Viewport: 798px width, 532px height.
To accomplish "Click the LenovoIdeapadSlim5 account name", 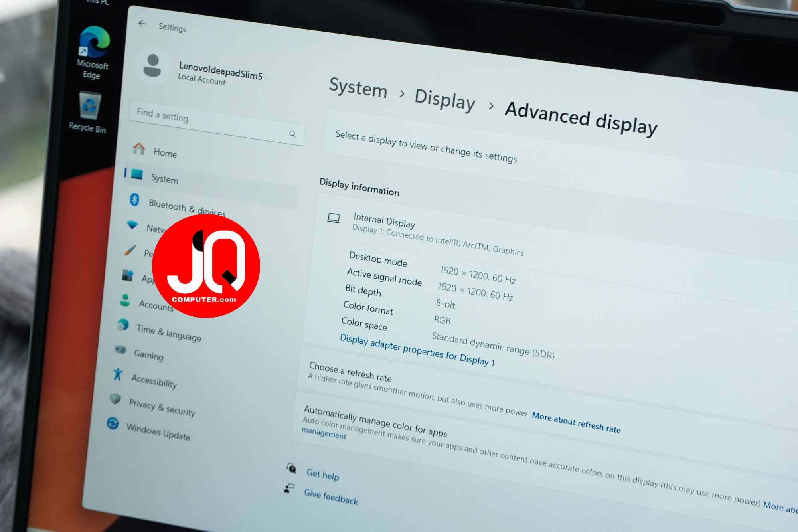I will click(x=221, y=71).
